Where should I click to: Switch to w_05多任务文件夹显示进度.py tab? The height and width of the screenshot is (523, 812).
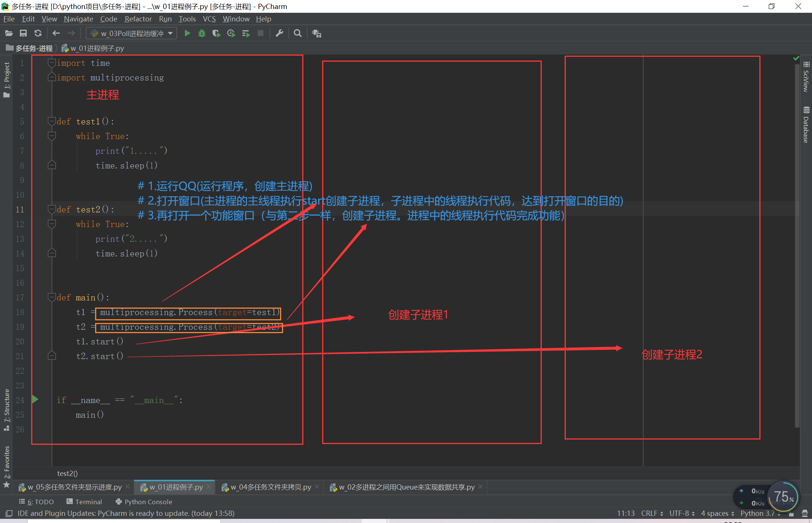click(x=74, y=487)
